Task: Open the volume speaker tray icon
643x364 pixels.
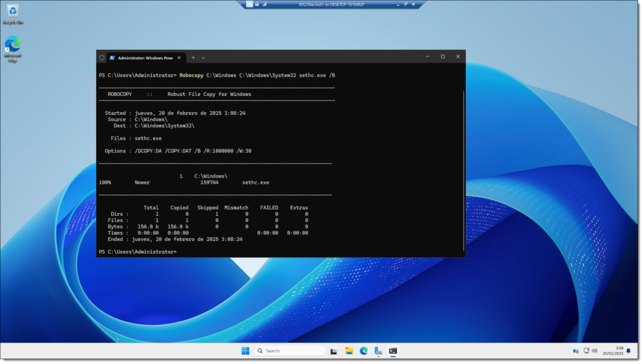Action: 595,351
